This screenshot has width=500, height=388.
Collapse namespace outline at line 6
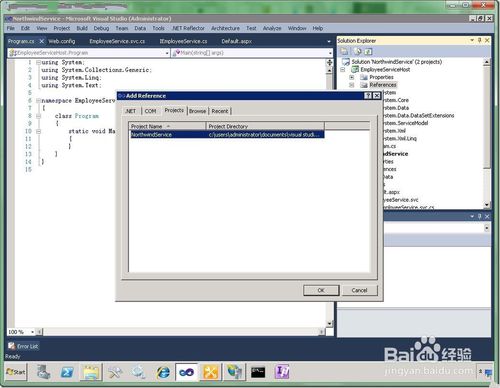pos(38,100)
